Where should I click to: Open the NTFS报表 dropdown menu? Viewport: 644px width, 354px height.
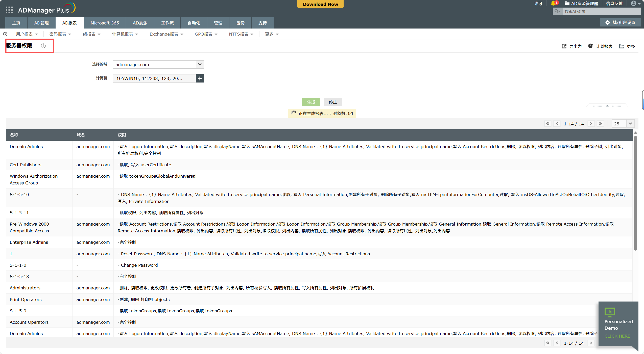(241, 34)
